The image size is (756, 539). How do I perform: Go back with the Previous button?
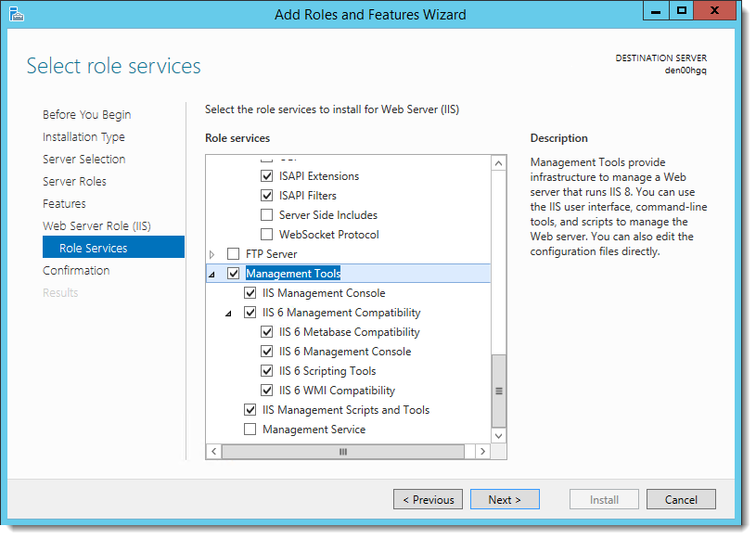coord(429,499)
